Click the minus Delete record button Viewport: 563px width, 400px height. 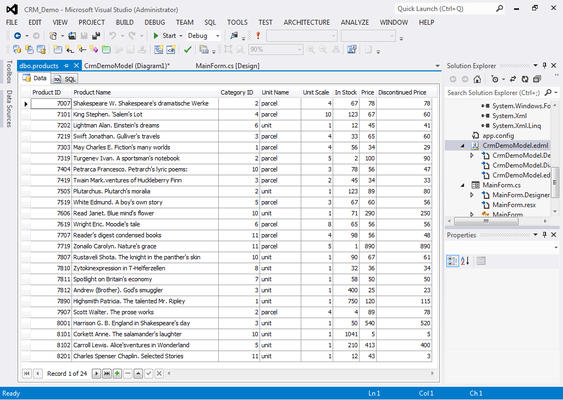tap(127, 373)
